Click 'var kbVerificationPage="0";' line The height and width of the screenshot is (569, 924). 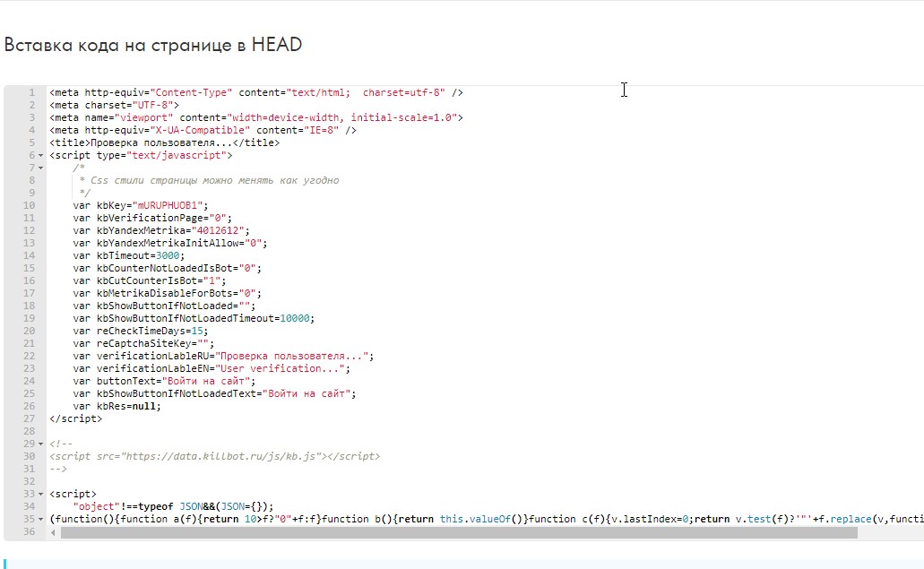point(152,218)
